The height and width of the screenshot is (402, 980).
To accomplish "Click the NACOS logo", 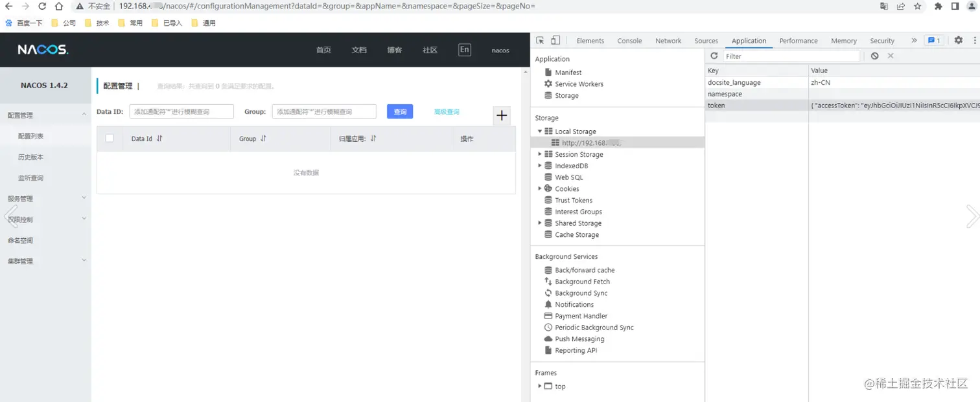I will (x=43, y=50).
